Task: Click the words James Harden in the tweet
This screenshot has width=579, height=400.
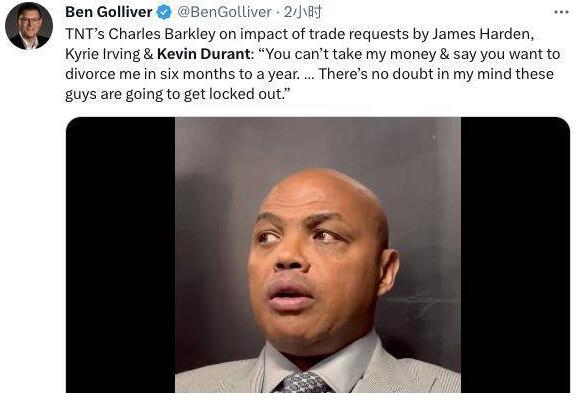Action: pyautogui.click(x=482, y=34)
